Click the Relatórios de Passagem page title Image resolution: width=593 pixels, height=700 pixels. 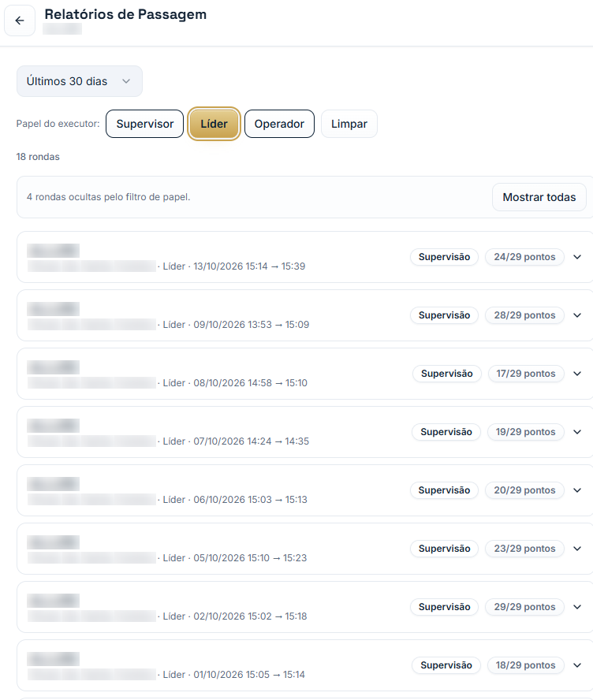[x=125, y=14]
